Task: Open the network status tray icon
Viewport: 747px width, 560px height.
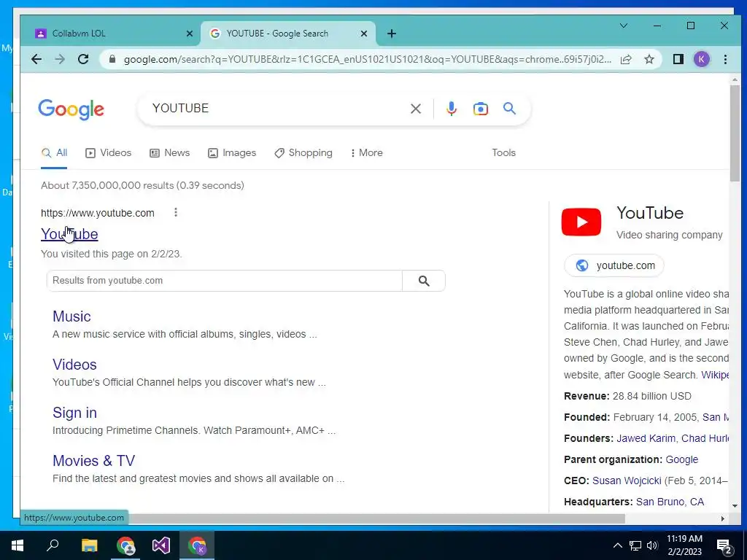Action: 635,545
